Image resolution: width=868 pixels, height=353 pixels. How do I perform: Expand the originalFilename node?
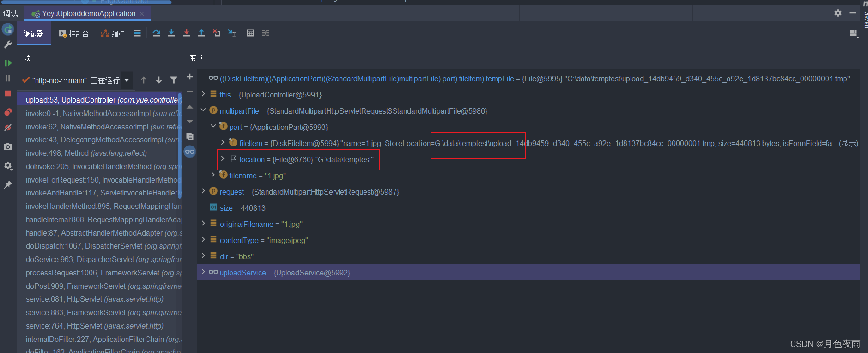pos(204,223)
